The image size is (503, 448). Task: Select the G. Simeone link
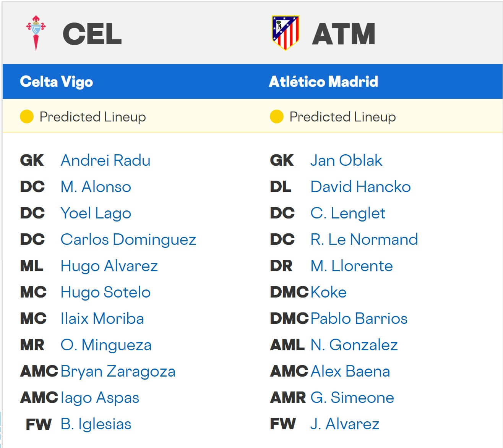pos(352,398)
